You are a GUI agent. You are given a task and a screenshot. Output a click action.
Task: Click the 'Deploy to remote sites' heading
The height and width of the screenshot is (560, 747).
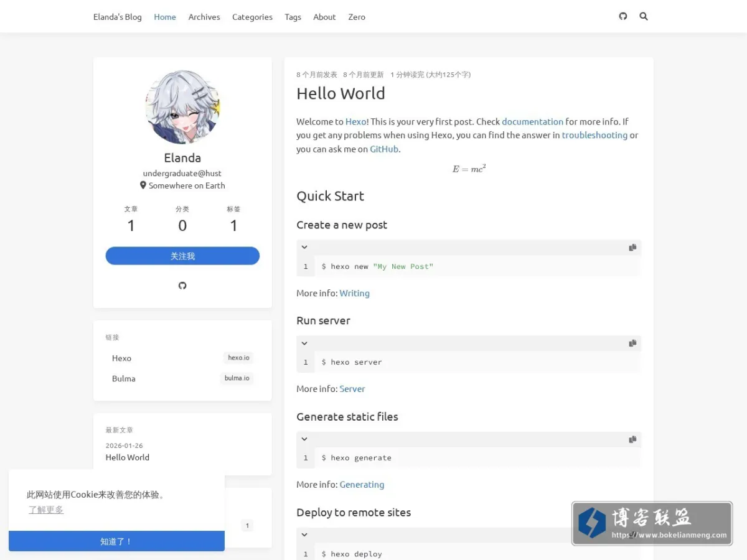coord(354,513)
